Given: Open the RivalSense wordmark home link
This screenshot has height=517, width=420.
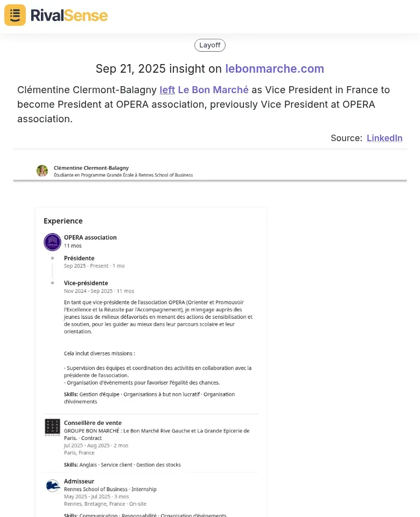Looking at the screenshot, I should click(x=69, y=16).
